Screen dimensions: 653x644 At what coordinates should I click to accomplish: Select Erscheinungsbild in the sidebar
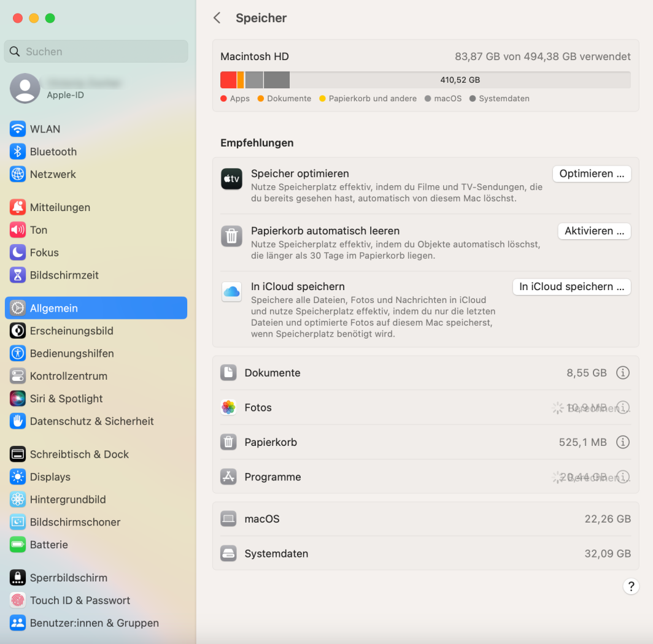pyautogui.click(x=71, y=331)
